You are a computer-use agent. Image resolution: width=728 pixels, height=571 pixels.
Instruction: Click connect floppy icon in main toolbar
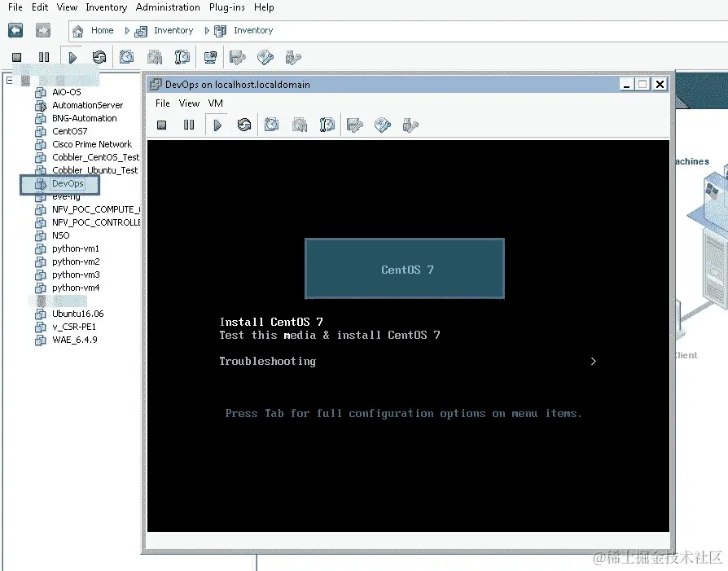coord(238,57)
